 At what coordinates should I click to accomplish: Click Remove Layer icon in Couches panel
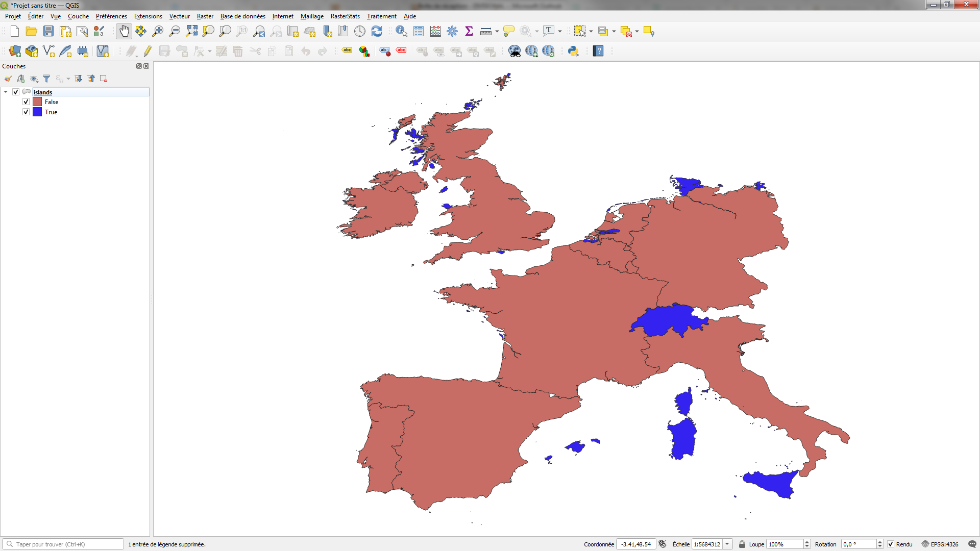pos(104,79)
